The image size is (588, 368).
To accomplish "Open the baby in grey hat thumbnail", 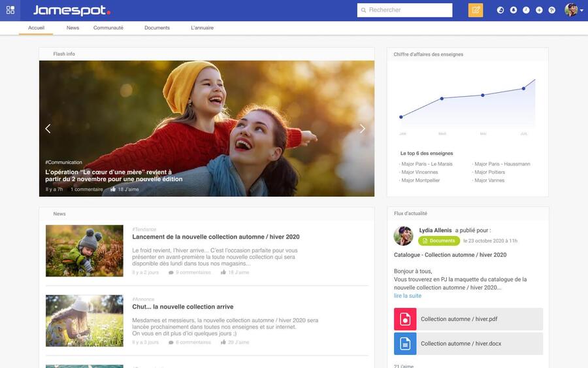I will pyautogui.click(x=84, y=250).
